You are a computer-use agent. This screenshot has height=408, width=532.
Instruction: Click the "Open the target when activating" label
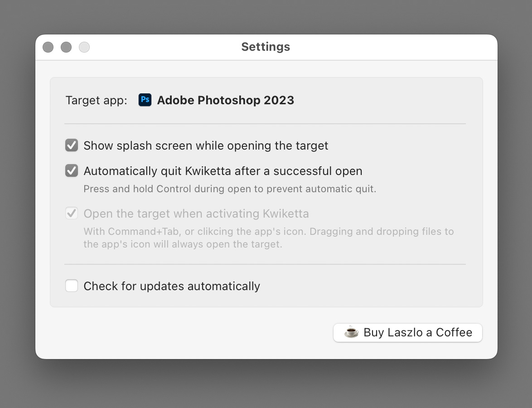[x=196, y=214]
